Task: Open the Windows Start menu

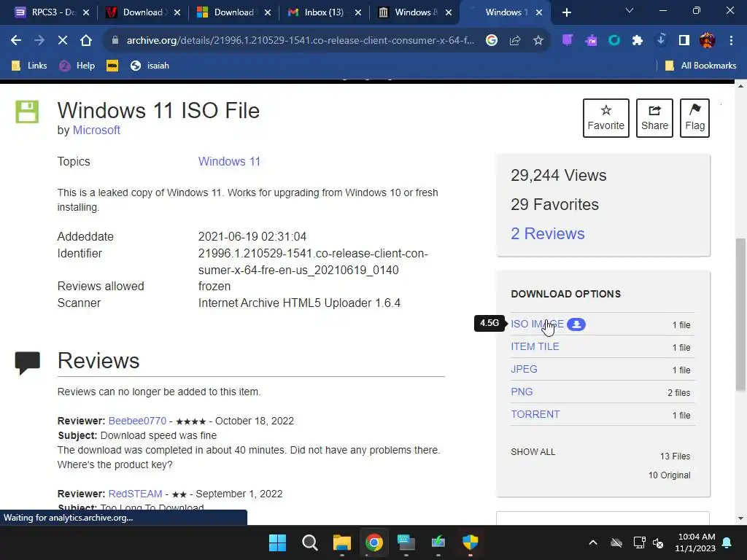Action: pos(277,542)
